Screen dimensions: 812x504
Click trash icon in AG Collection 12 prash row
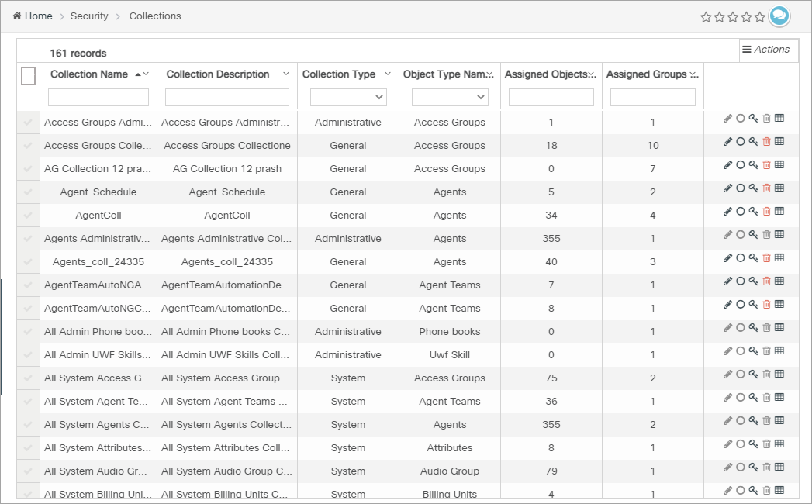766,164
